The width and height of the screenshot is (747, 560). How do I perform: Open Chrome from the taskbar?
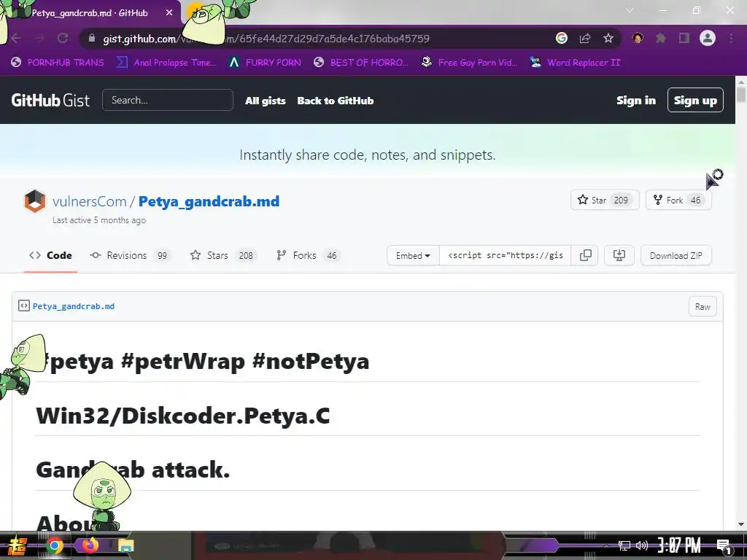click(x=54, y=545)
